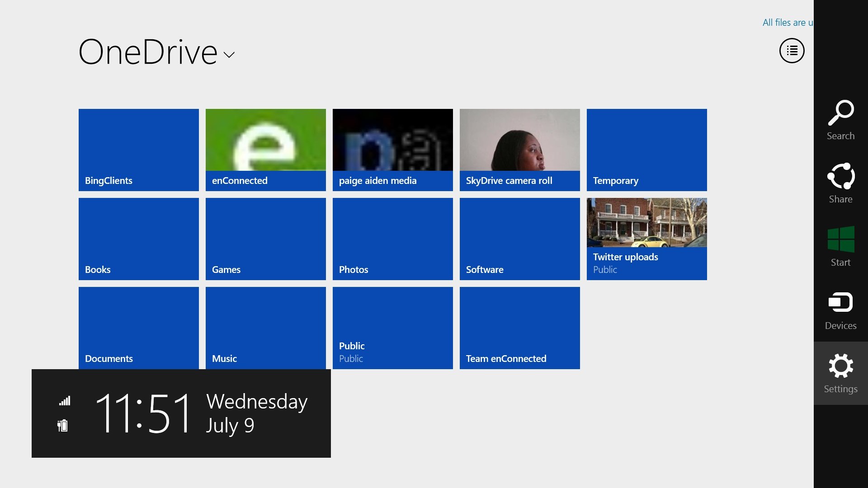Click the 11:51 clock display
This screenshot has width=868, height=488.
tap(143, 413)
